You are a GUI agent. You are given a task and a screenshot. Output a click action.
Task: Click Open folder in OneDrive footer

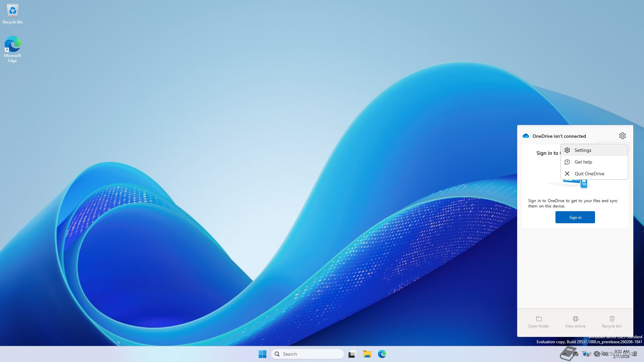(x=538, y=321)
